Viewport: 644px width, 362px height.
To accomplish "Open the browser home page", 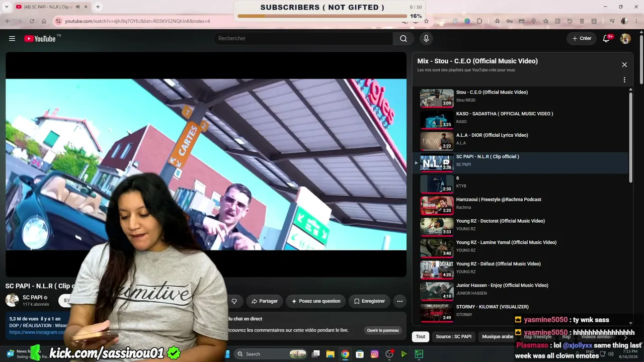I will (44, 21).
